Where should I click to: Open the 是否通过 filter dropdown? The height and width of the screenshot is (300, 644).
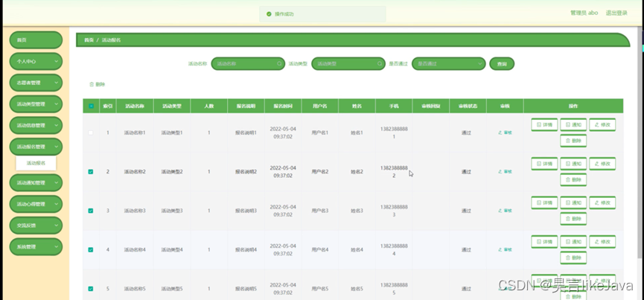pyautogui.click(x=449, y=63)
